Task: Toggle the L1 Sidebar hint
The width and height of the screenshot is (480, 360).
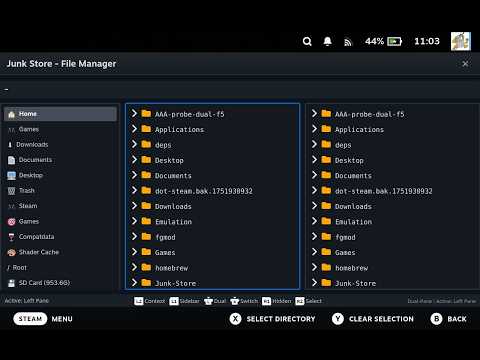Action: point(184,301)
